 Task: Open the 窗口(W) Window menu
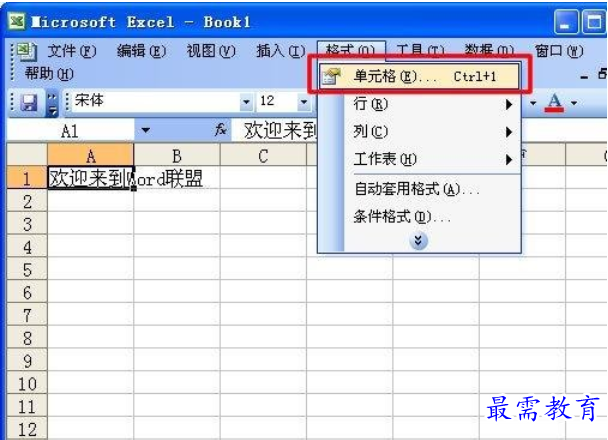click(559, 51)
